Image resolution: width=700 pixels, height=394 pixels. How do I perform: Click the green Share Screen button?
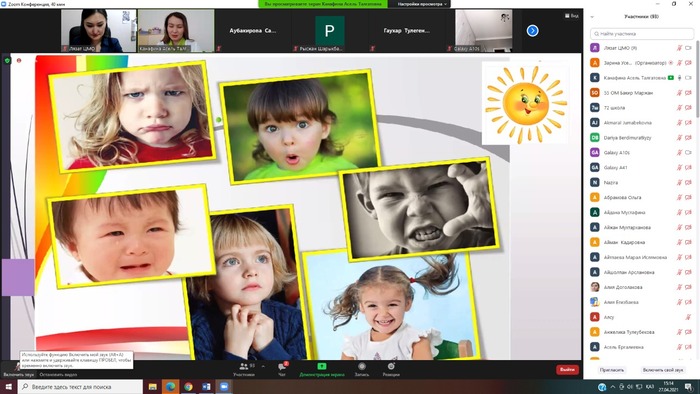click(321, 369)
